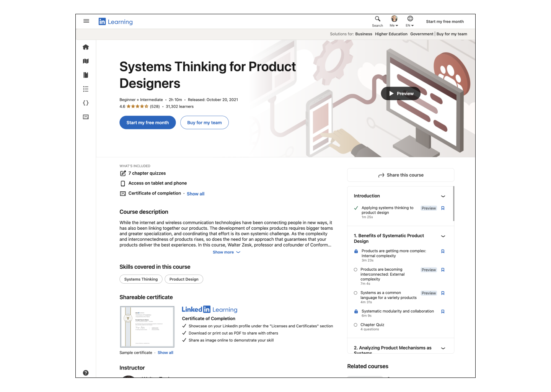Collapse Benefits of Systematic Product Design chevron
The width and height of the screenshot is (551, 392).
(443, 236)
